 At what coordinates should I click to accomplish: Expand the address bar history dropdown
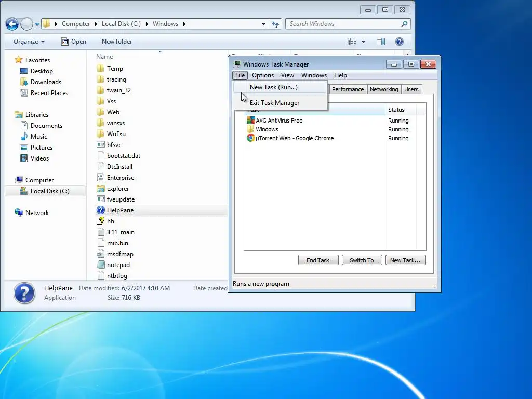coord(263,24)
